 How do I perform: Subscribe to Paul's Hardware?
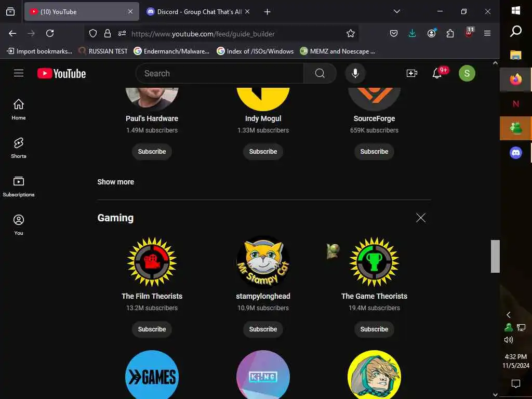click(x=152, y=152)
